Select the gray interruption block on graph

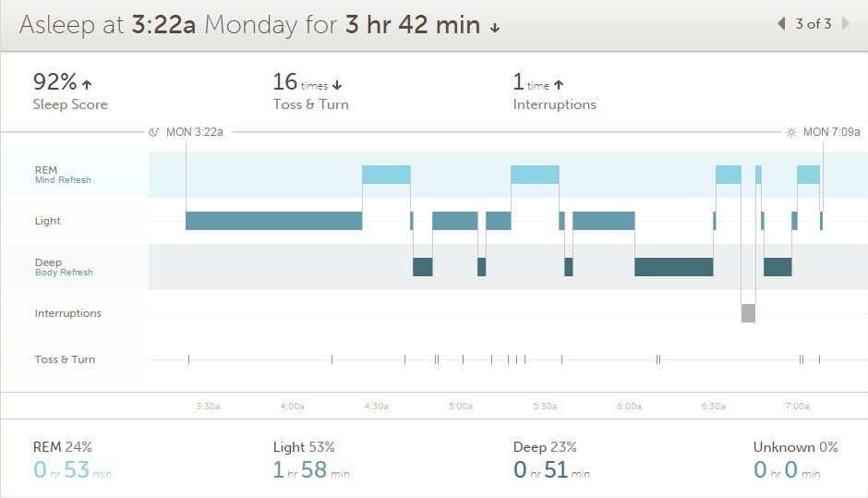[748, 313]
